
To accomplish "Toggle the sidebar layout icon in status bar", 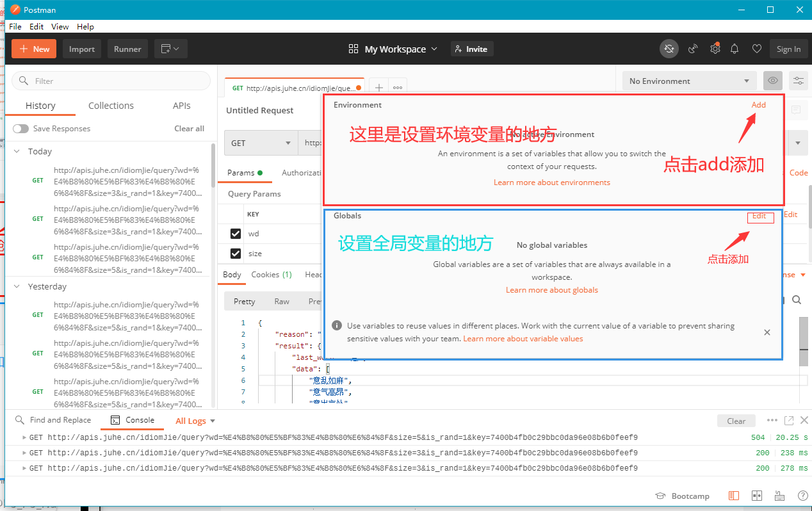I will (734, 496).
